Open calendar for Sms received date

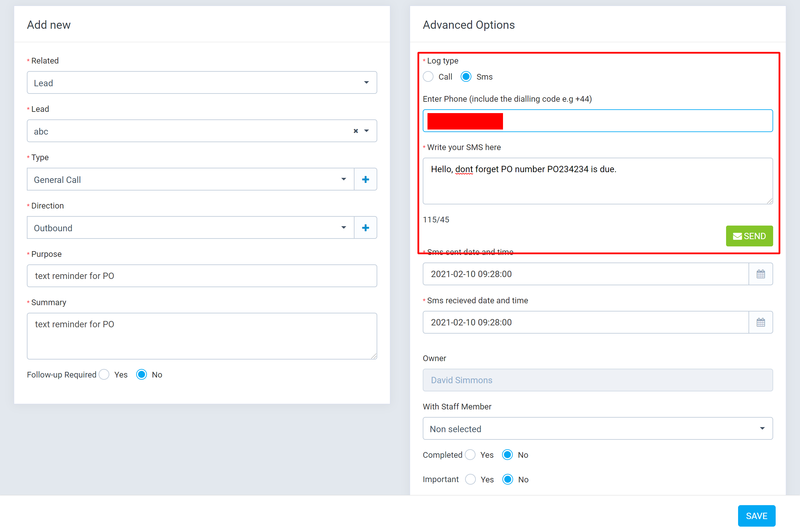760,322
